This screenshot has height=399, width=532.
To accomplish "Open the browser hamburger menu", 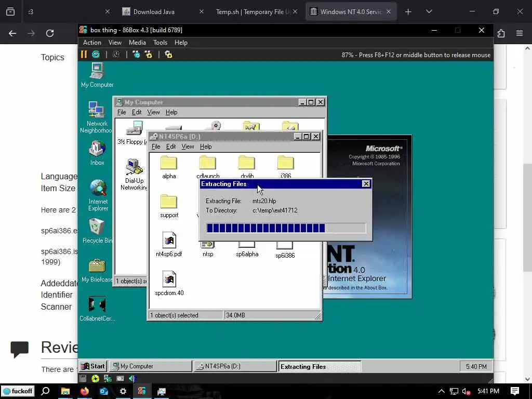I will tap(520, 33).
